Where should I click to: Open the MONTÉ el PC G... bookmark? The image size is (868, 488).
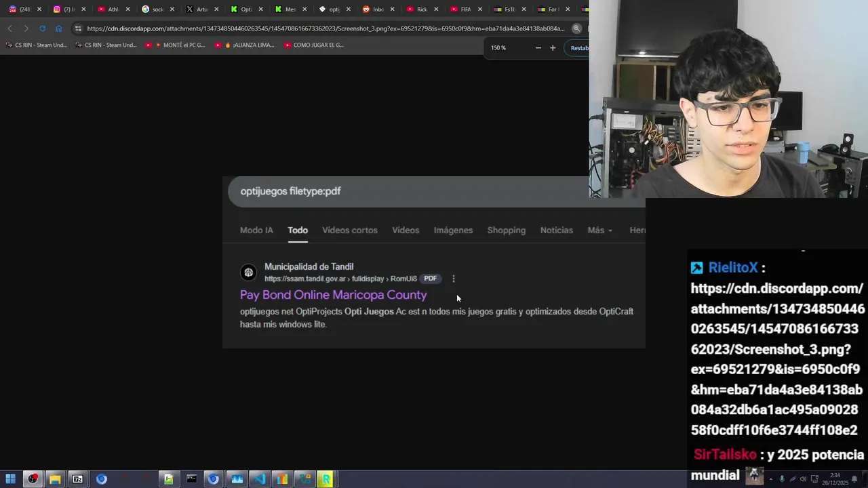tap(176, 45)
